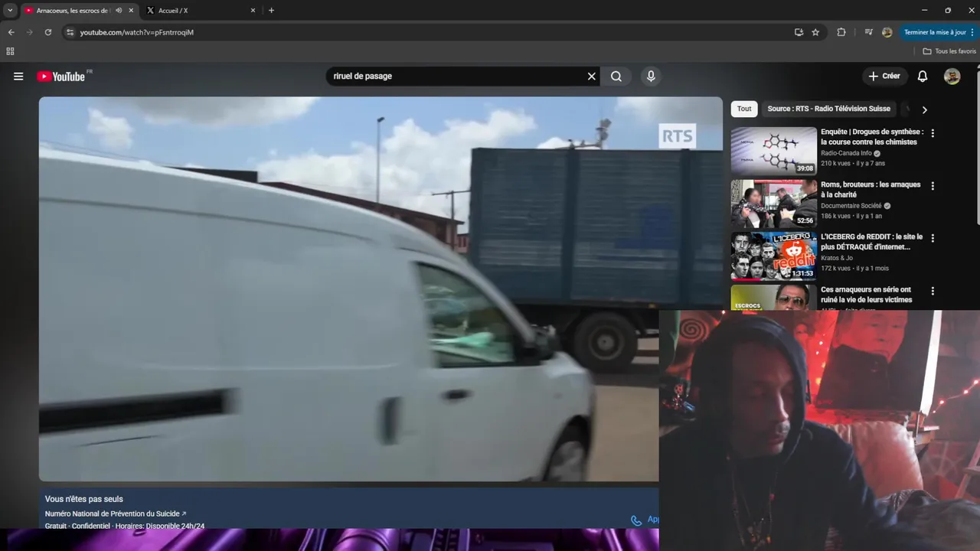Click the Créer button
Viewport: 980px width, 551px height.
pos(884,77)
